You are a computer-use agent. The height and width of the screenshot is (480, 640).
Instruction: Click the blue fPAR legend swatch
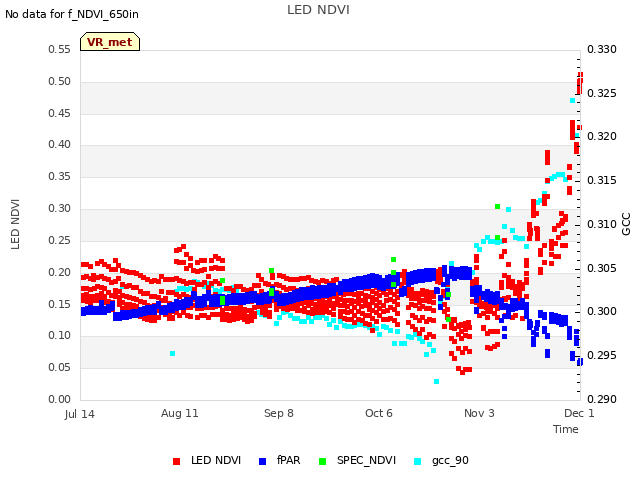[x=262, y=461]
